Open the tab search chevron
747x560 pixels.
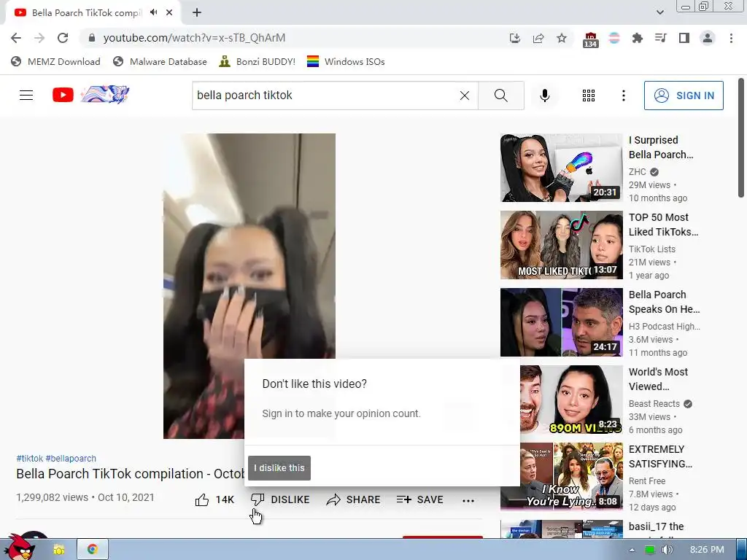659,12
